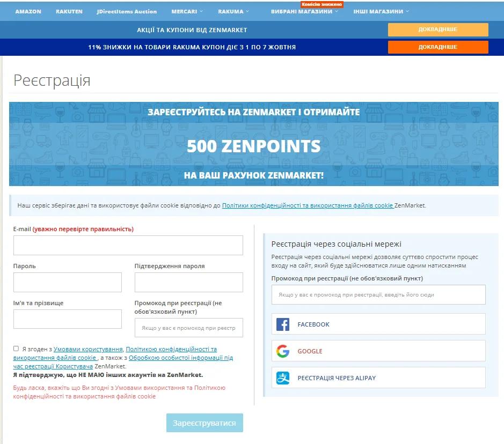Screen dimensions: 504x444
Task: Click the Facebook logo icon
Action: pos(283,324)
